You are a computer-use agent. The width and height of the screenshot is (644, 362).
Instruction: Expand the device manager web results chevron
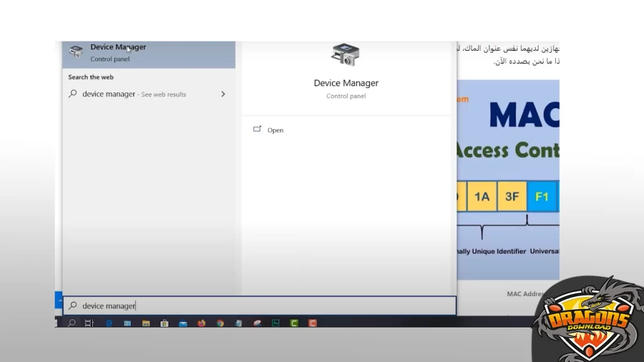(x=223, y=94)
